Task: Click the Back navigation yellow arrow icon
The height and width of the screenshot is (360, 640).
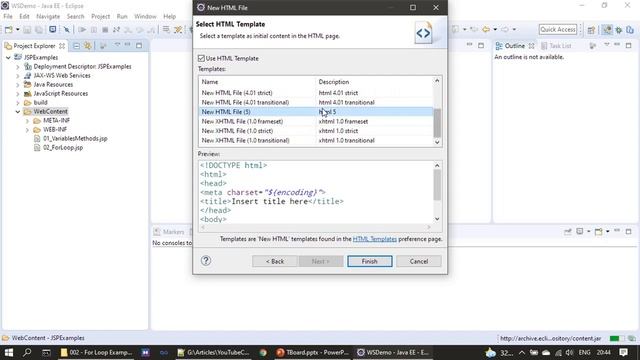Action: 486,29
